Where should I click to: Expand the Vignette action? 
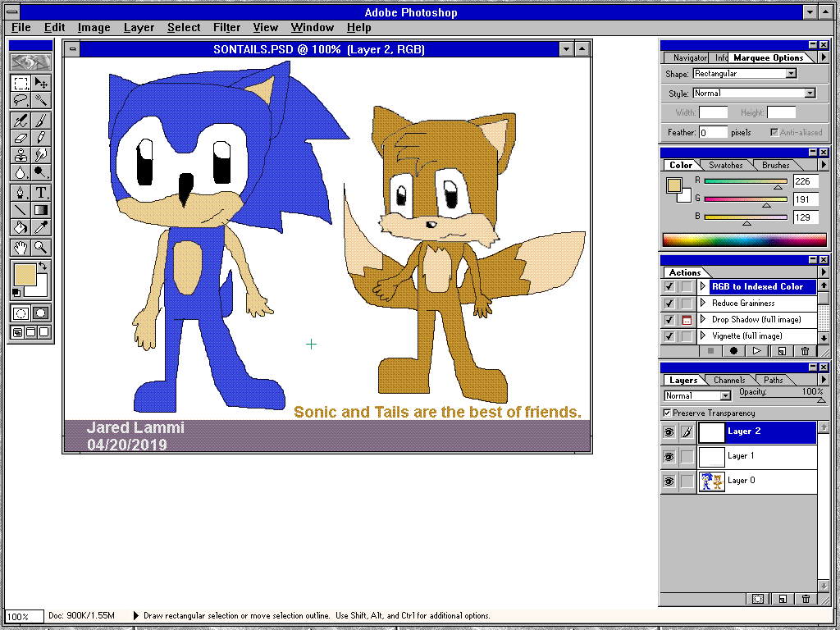coord(703,336)
